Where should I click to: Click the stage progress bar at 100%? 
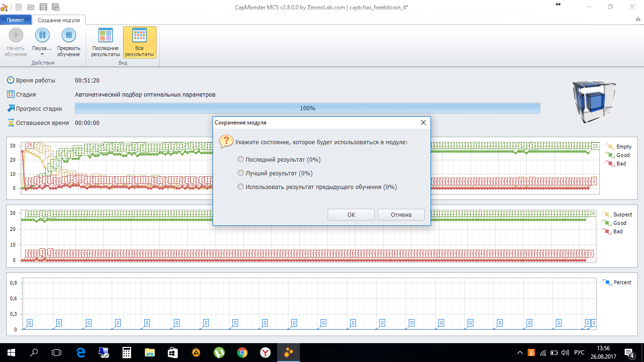point(307,108)
